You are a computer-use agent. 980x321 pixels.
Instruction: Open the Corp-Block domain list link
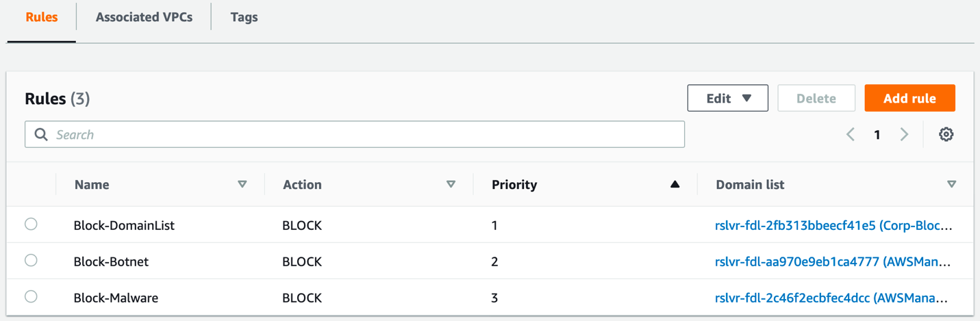[x=833, y=225]
